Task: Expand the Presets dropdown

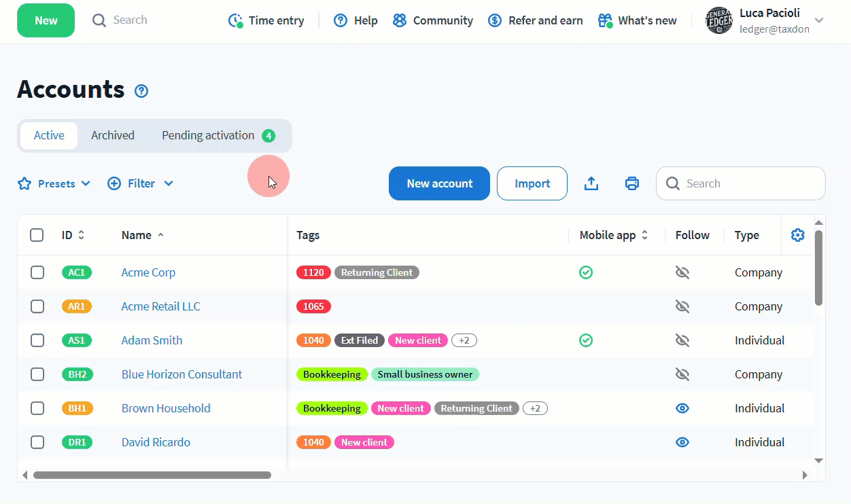Action: coord(54,183)
